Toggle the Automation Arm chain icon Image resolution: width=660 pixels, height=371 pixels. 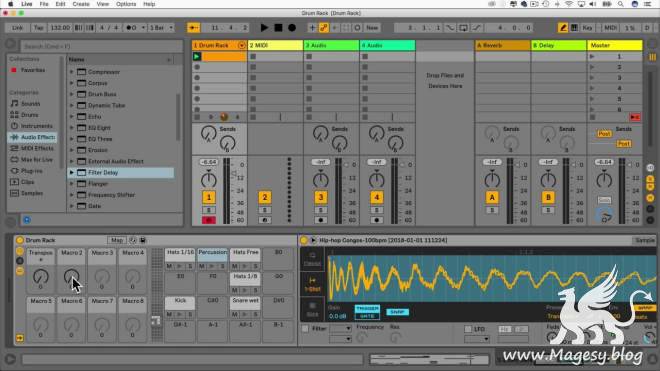tap(324, 28)
